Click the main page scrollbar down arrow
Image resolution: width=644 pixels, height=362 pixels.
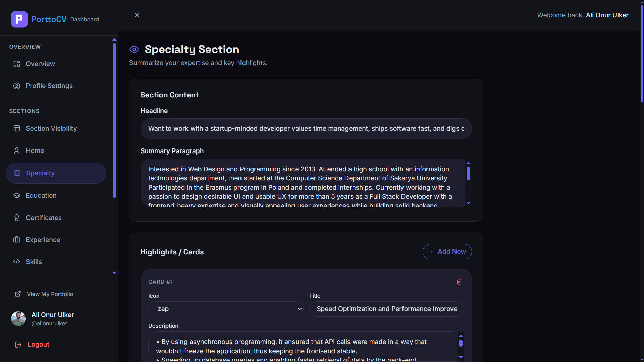[642, 359]
